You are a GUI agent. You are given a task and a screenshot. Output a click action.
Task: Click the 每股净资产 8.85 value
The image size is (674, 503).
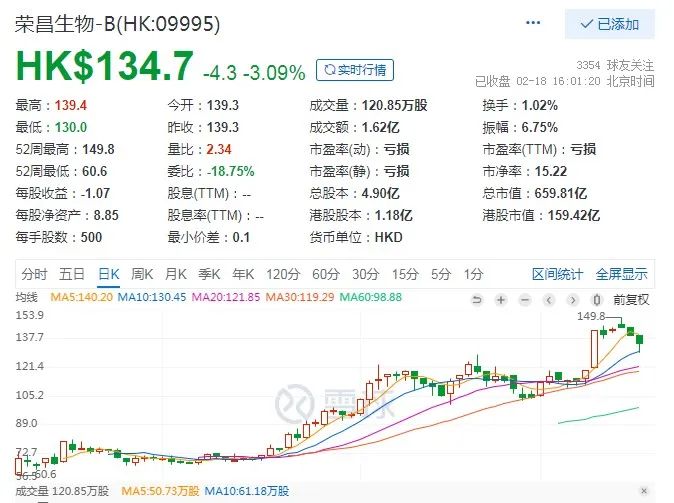pyautogui.click(x=106, y=215)
